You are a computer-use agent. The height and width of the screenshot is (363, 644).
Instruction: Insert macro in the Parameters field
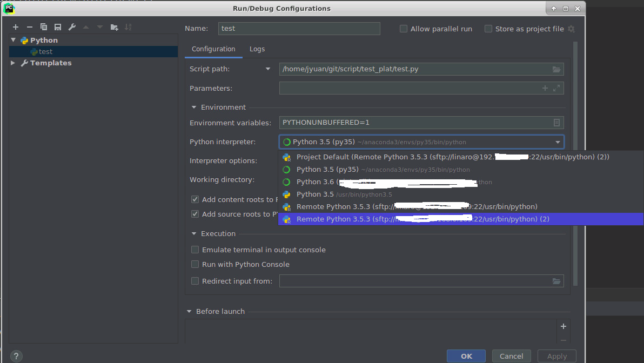[545, 88]
